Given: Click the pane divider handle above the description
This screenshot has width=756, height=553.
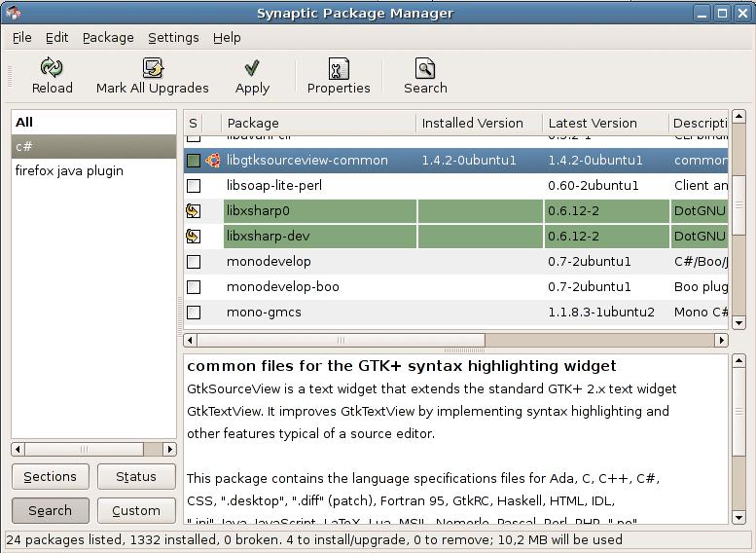Looking at the screenshot, I should pyautogui.click(x=464, y=350).
